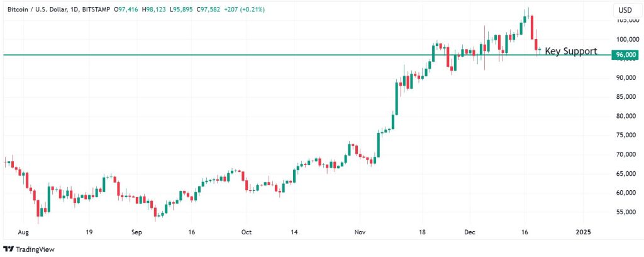Click the 96,000 price label tag
The height and width of the screenshot is (257, 644).
point(626,55)
